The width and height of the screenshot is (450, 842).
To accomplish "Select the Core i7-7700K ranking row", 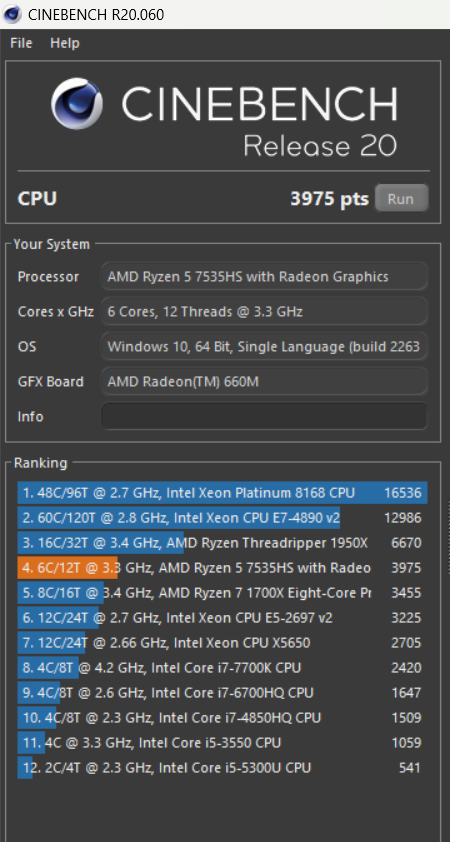I will click(x=222, y=667).
